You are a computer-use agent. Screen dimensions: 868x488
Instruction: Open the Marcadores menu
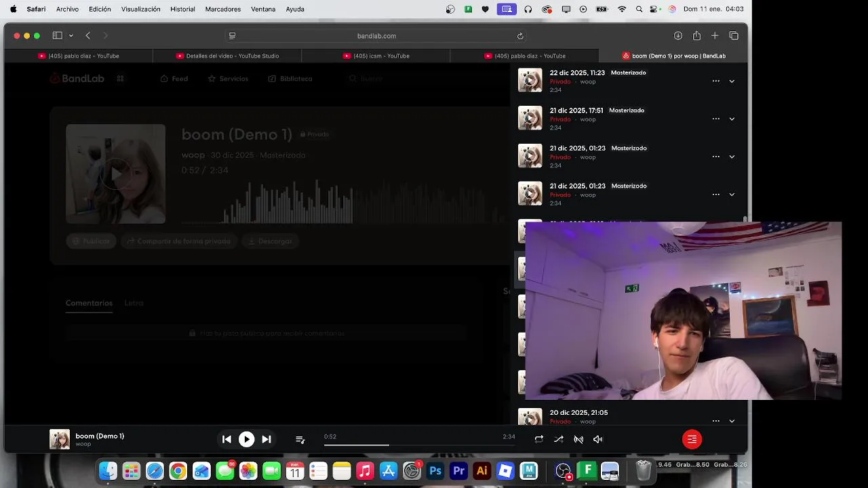coord(222,9)
